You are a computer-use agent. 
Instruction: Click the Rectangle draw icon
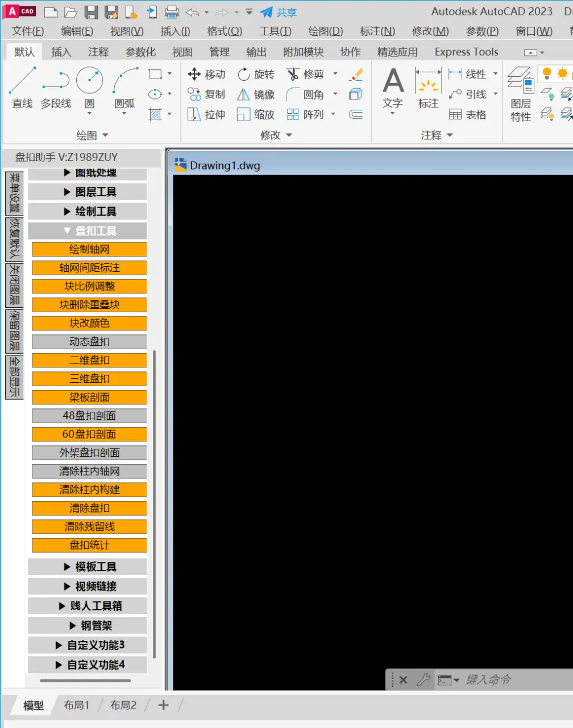[155, 74]
